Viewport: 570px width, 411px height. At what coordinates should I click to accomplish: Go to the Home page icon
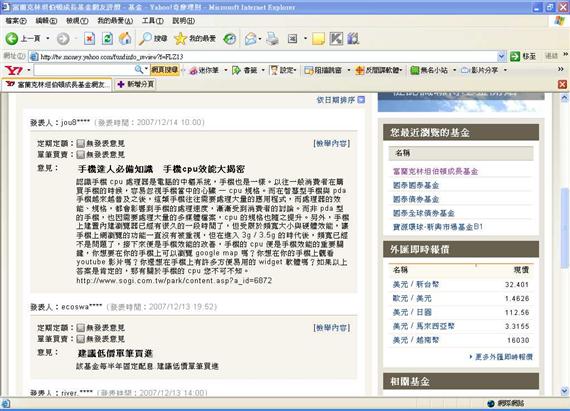click(125, 39)
